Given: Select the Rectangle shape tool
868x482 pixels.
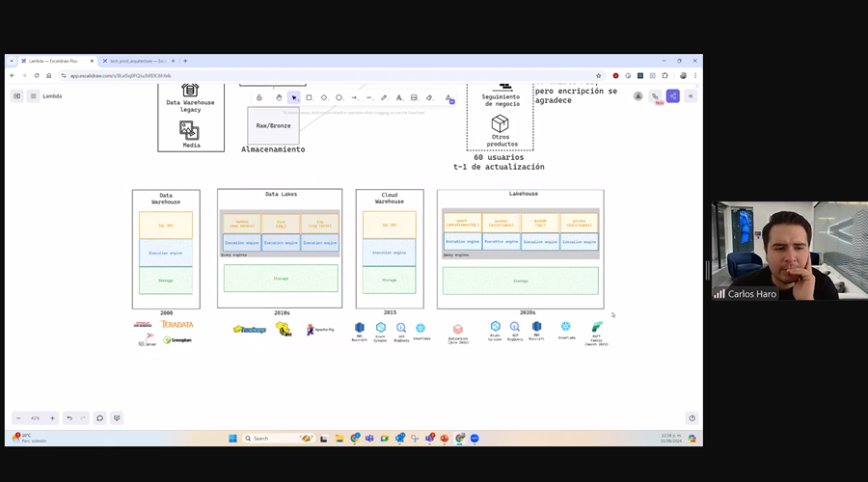Looking at the screenshot, I should (x=309, y=97).
